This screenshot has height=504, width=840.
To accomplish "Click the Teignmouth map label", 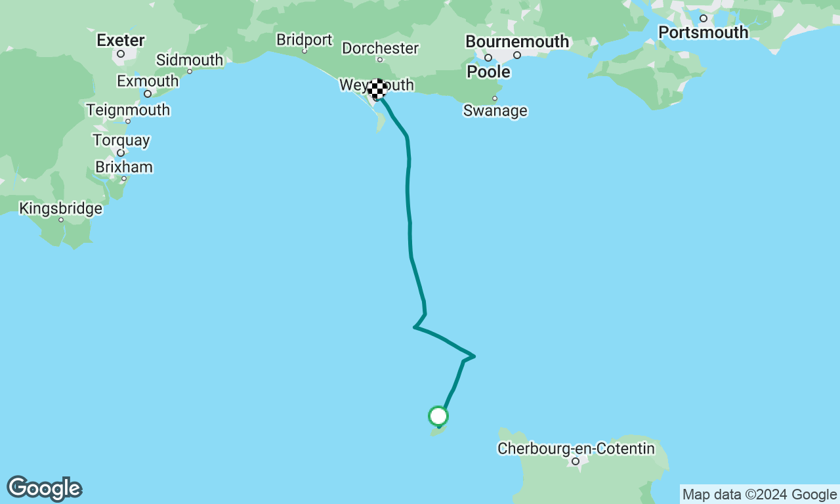I will click(x=128, y=110).
